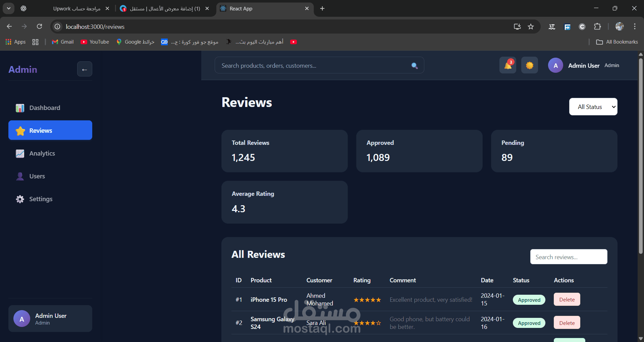Viewport: 644px width, 342px height.
Task: Expand the All Status dropdown
Action: [593, 107]
